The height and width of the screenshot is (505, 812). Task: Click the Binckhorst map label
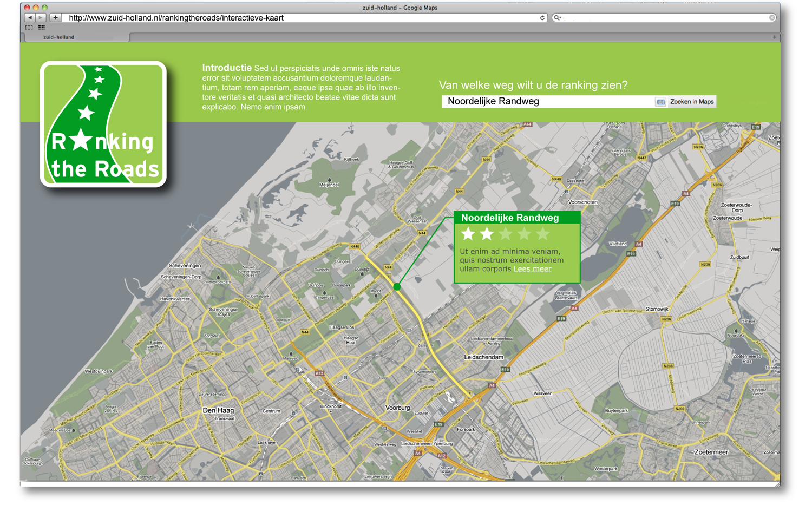(x=331, y=406)
